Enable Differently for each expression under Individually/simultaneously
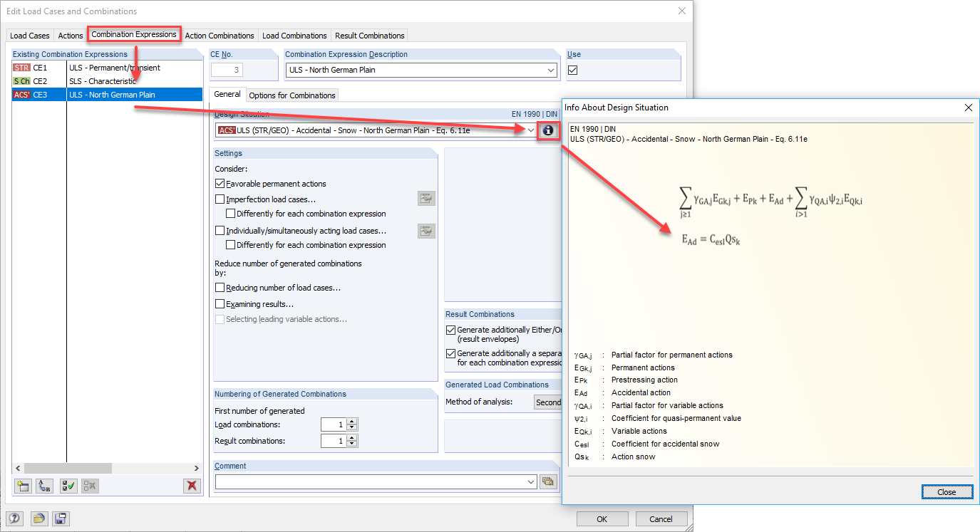 [230, 245]
